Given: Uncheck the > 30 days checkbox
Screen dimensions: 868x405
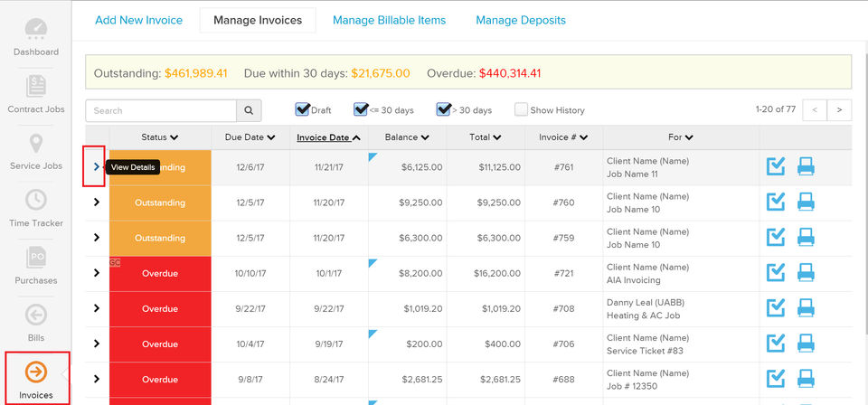Looking at the screenshot, I should [x=443, y=109].
